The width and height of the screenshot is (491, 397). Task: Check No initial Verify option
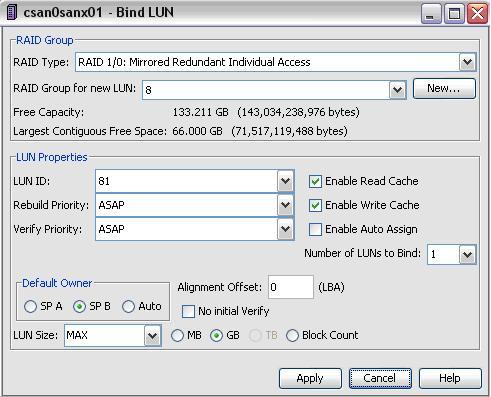188,311
